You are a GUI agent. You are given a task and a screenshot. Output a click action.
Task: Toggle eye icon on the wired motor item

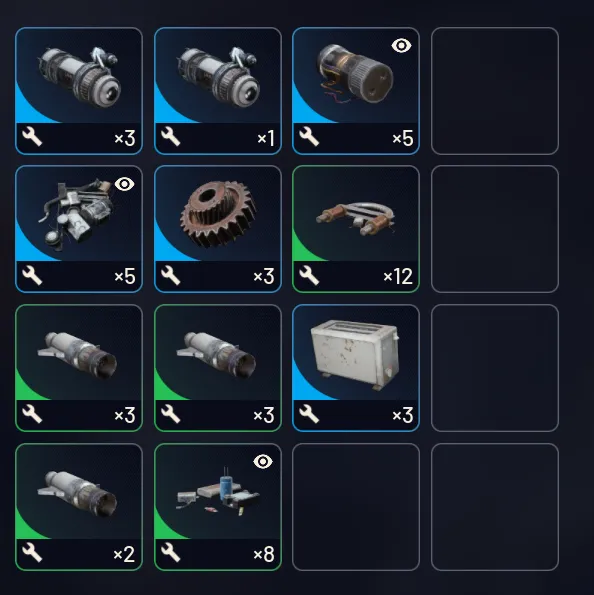tap(401, 46)
